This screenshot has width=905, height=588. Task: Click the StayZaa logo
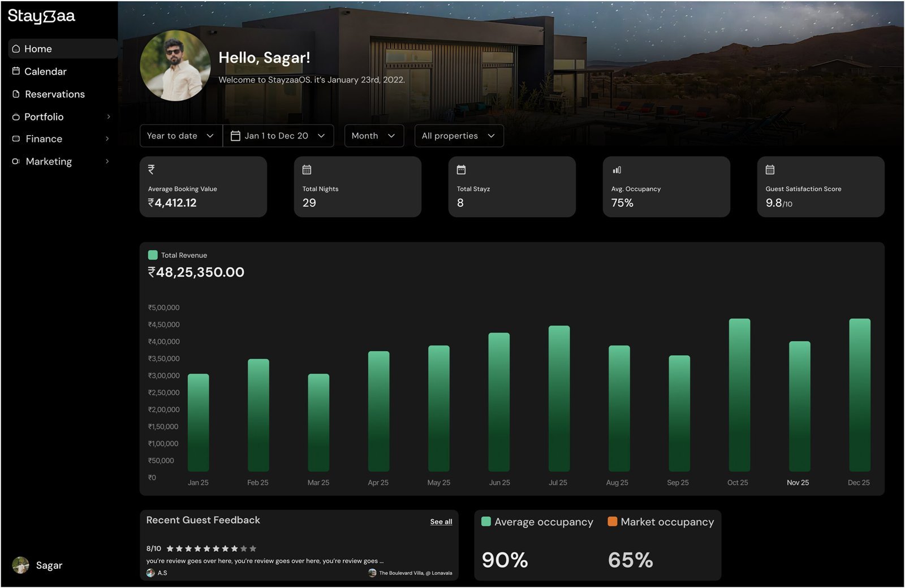[x=41, y=16]
